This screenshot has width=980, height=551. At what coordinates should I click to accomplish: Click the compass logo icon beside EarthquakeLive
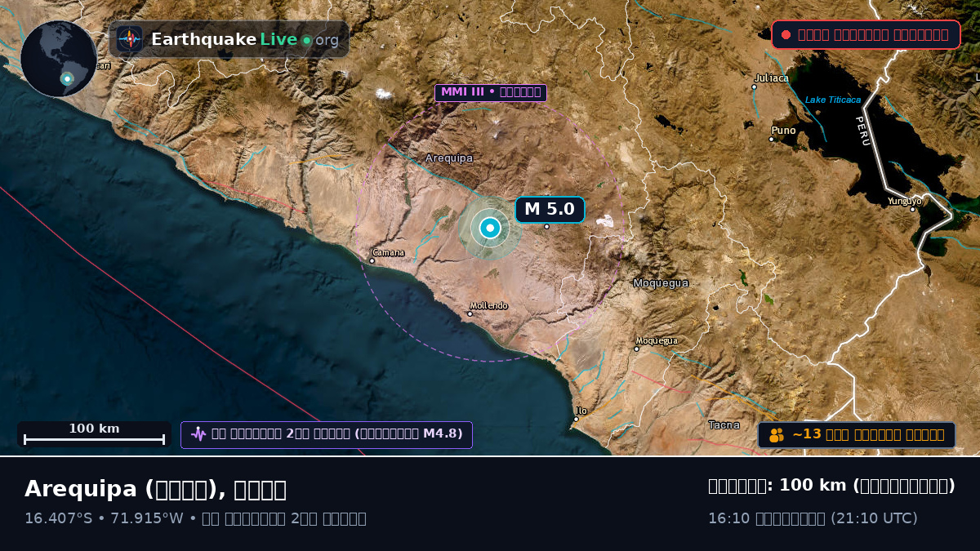coord(129,39)
